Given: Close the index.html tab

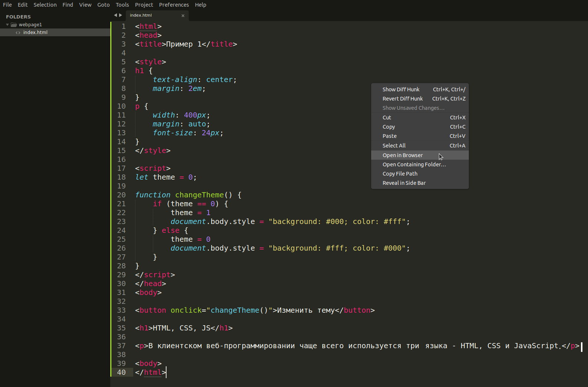Looking at the screenshot, I should coord(183,16).
